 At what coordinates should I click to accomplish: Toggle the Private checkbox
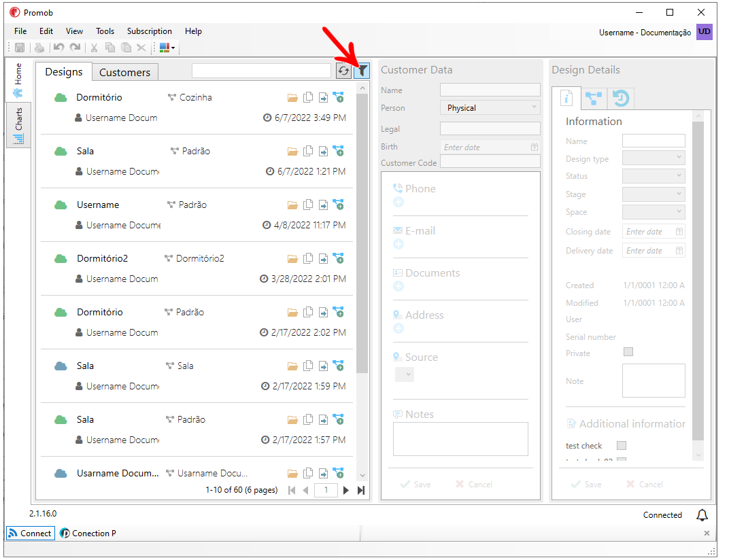628,352
